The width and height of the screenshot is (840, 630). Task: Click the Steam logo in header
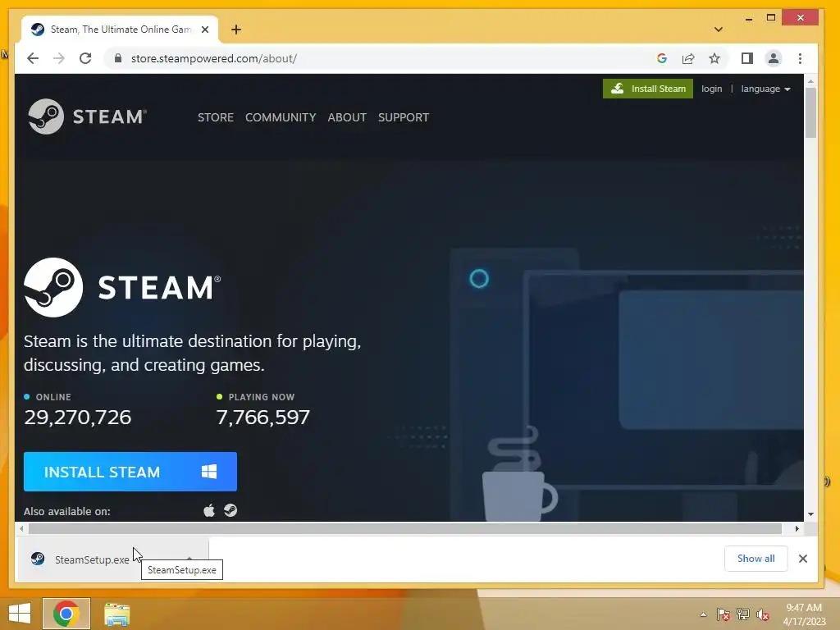pyautogui.click(x=87, y=116)
